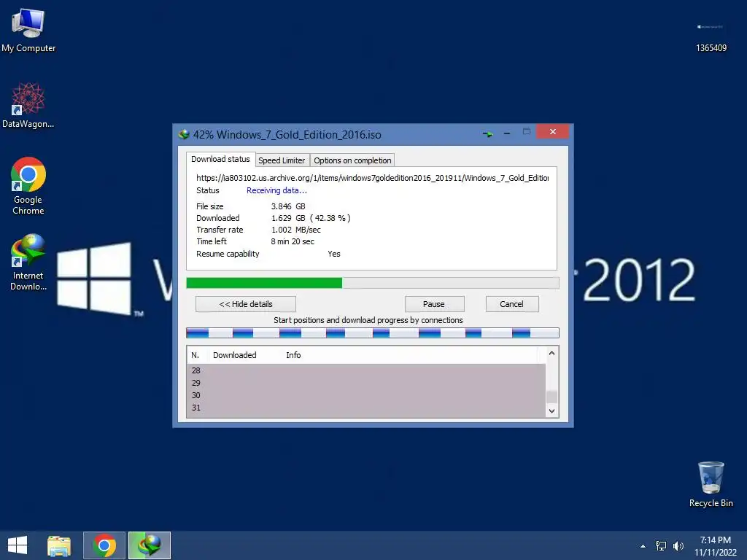Click the file size value 3.846 GB
747x560 pixels.
point(288,206)
